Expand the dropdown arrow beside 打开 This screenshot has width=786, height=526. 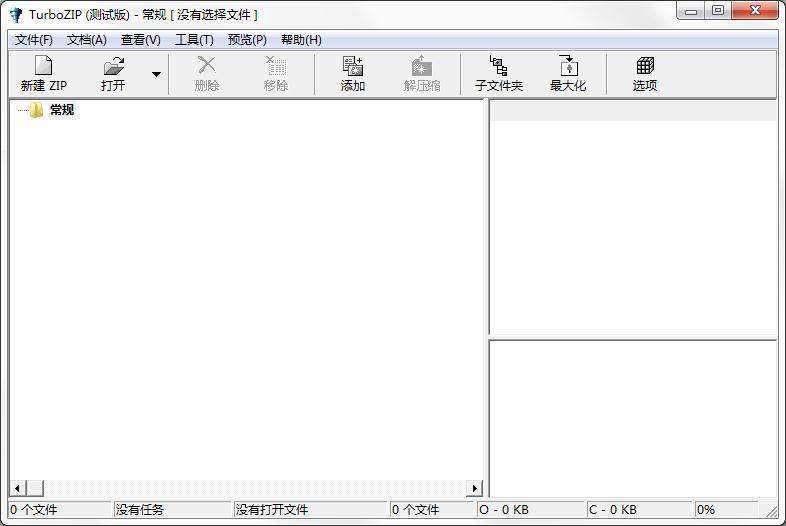[x=156, y=74]
